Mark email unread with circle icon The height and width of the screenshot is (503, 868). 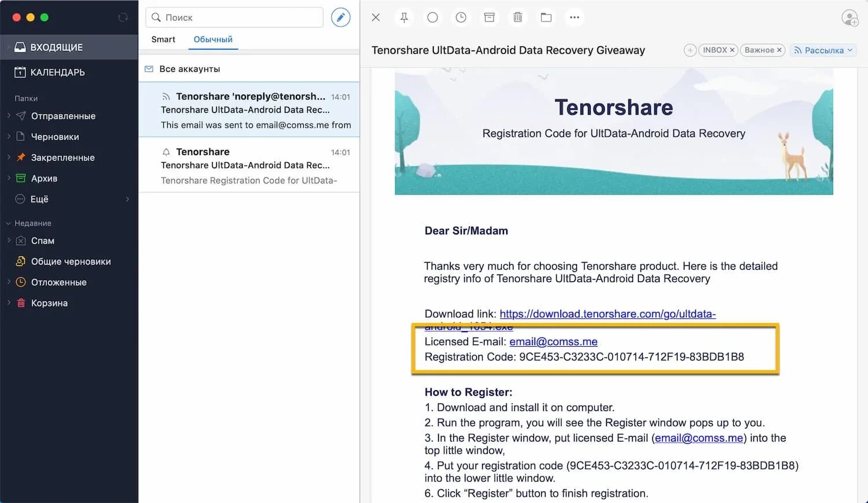[x=432, y=17]
